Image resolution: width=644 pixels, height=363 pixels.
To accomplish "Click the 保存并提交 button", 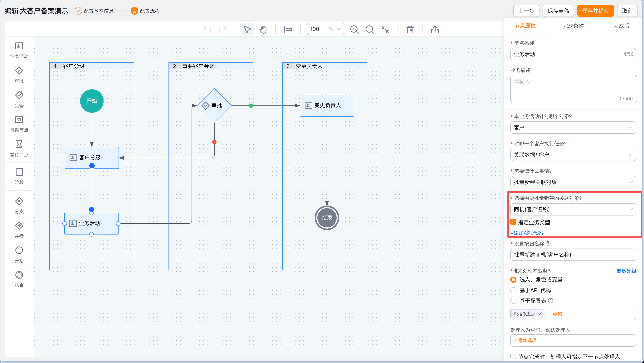I will tap(595, 11).
